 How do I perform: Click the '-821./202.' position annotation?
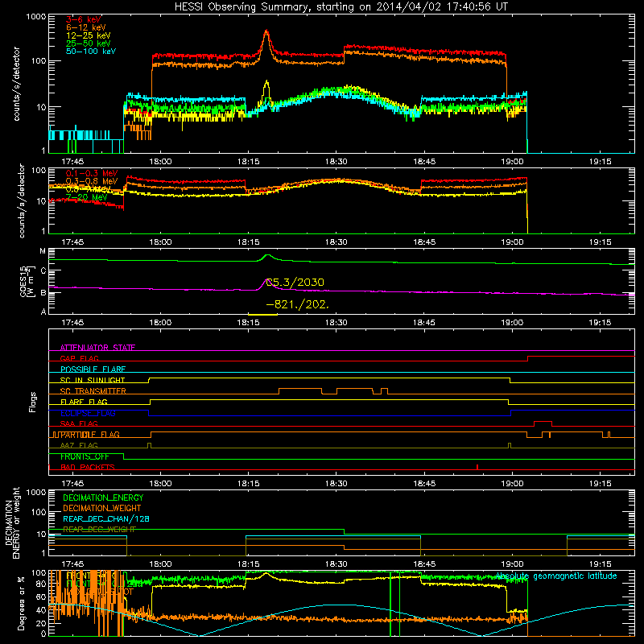(297, 305)
